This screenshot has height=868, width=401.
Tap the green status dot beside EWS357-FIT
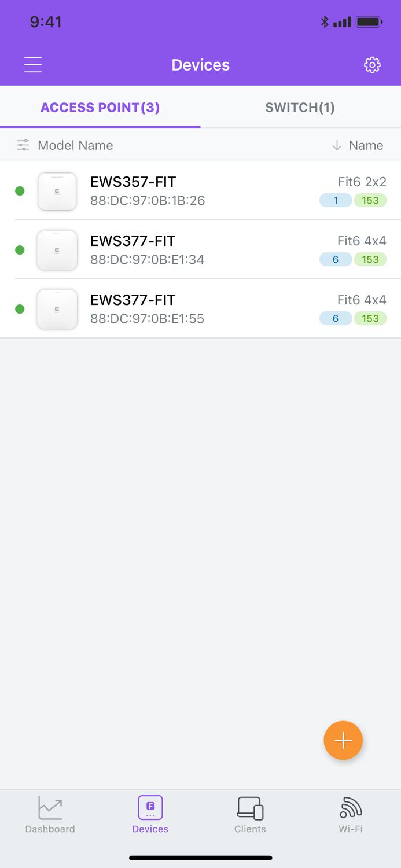click(20, 191)
